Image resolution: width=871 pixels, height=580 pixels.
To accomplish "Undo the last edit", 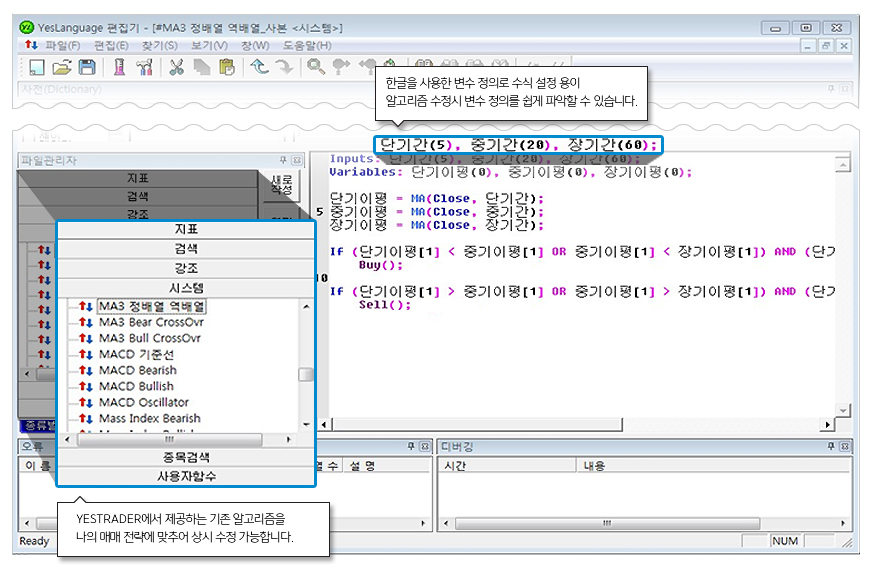I will point(259,67).
